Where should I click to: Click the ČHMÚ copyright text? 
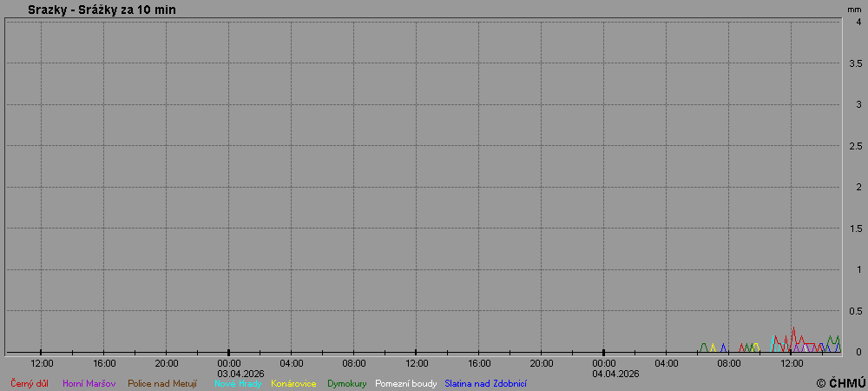tap(841, 382)
